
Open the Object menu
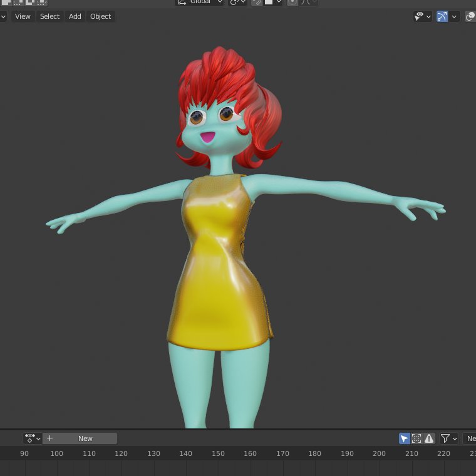point(100,16)
